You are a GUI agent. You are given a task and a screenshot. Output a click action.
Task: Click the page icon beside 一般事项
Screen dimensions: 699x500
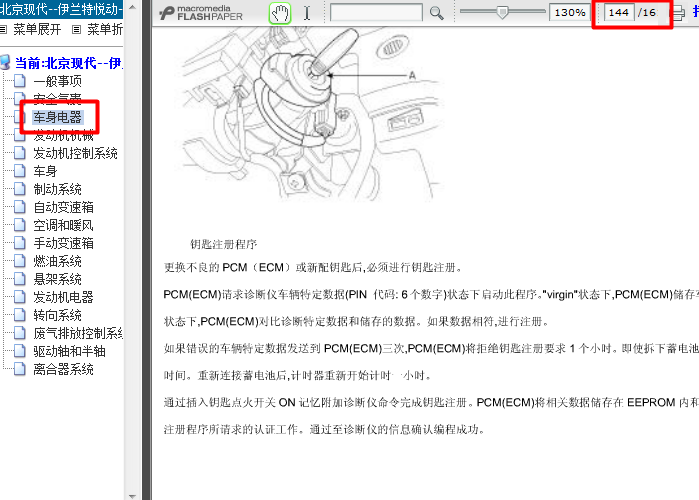pos(20,81)
